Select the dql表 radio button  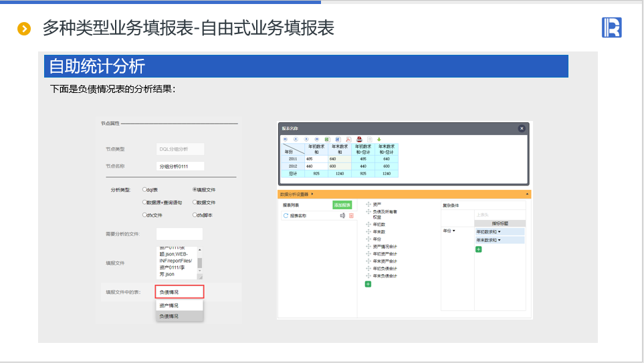(x=144, y=190)
